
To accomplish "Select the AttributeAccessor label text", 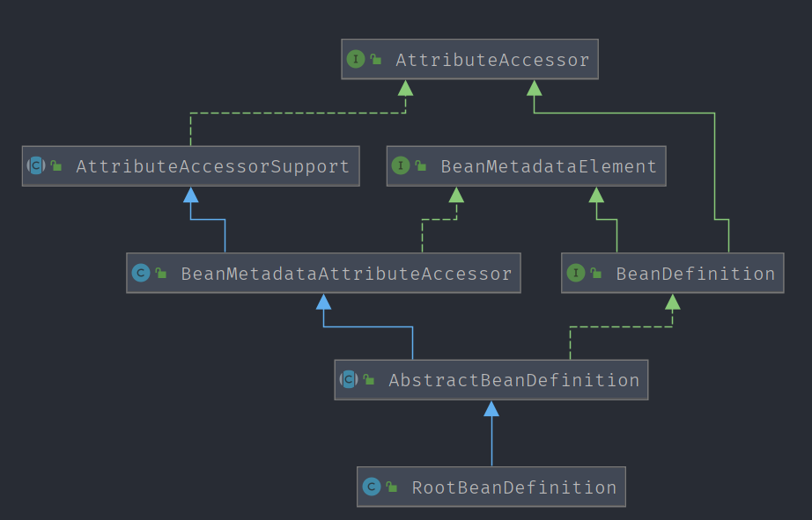I will tap(492, 60).
